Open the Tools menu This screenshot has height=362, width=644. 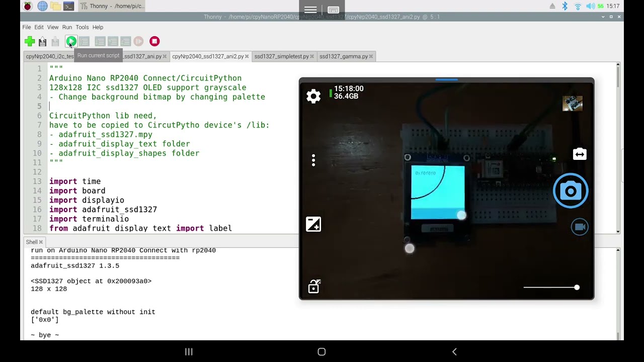82,27
